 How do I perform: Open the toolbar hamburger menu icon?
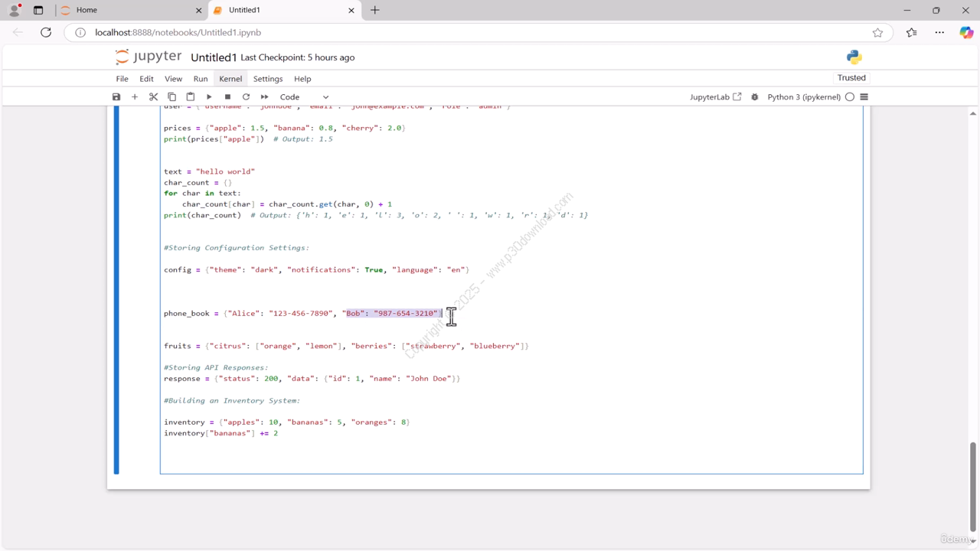click(864, 97)
